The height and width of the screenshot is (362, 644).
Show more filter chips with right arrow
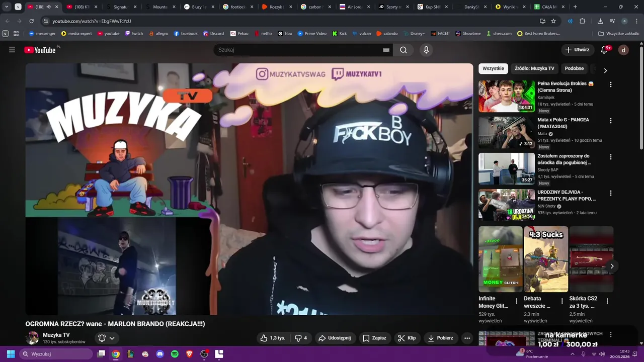pos(605,70)
